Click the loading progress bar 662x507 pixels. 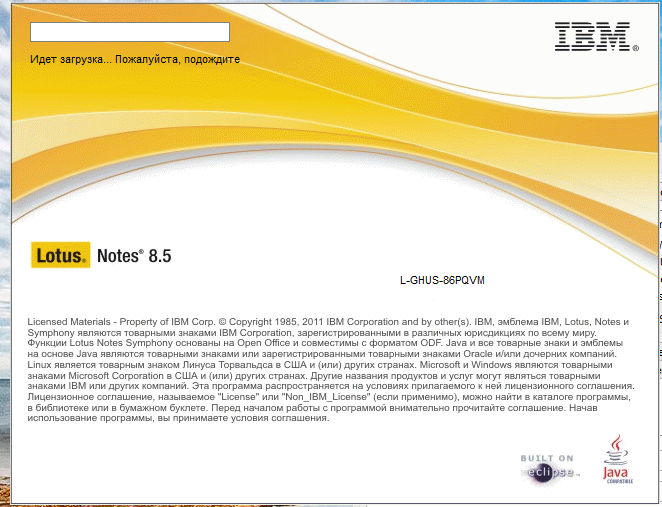pyautogui.click(x=130, y=32)
